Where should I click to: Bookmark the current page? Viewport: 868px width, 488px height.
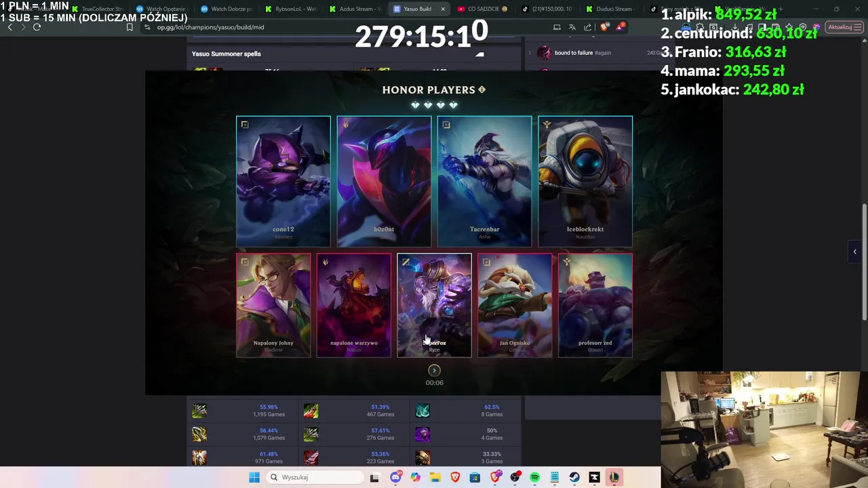click(x=130, y=27)
